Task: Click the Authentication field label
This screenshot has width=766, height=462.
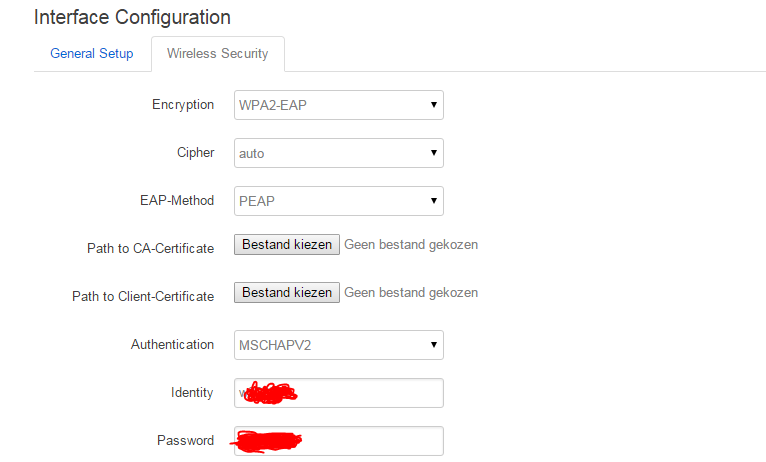Action: click(172, 345)
